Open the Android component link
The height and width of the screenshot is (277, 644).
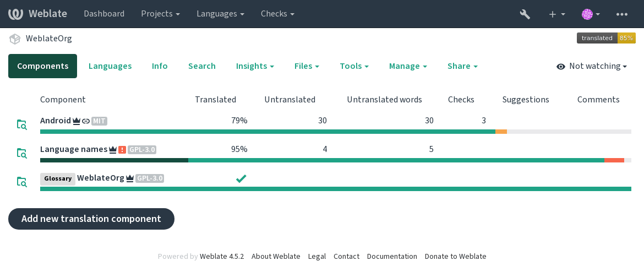click(x=56, y=121)
